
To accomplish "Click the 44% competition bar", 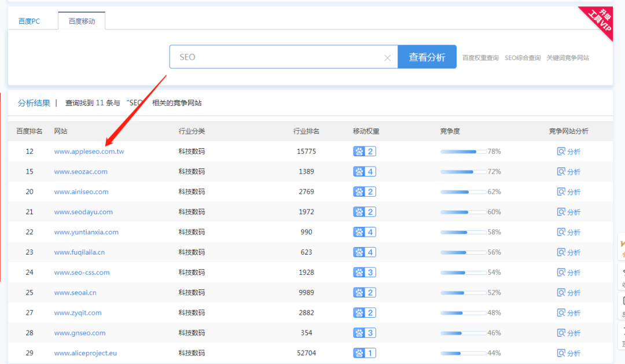I will coord(463,353).
